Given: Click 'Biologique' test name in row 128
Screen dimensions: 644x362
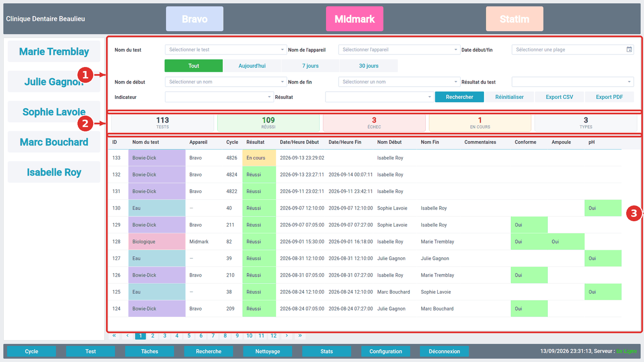Looking at the screenshot, I should point(157,242).
